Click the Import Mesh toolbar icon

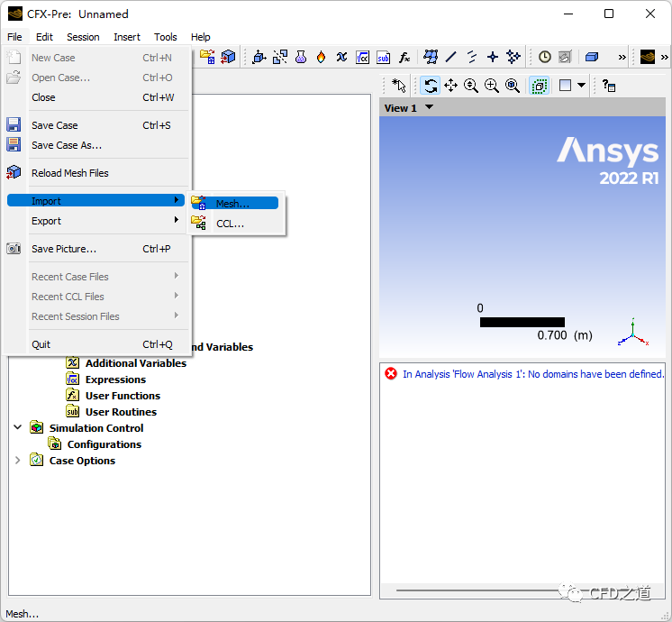click(207, 57)
